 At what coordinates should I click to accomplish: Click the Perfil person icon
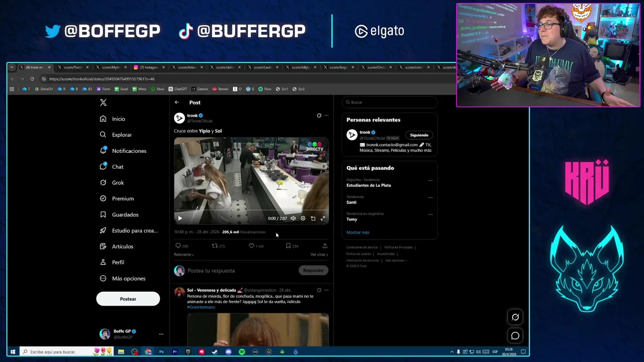coord(103,262)
